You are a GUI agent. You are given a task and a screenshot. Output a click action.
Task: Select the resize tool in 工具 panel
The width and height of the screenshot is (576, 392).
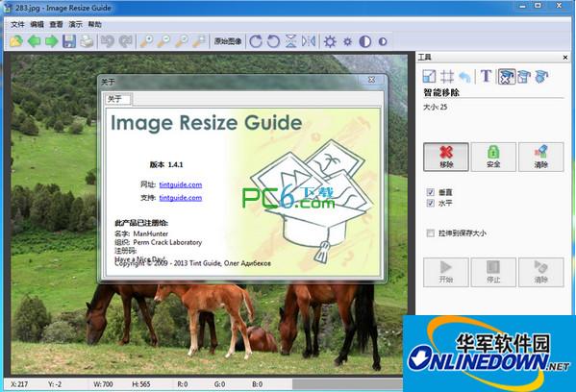(429, 76)
